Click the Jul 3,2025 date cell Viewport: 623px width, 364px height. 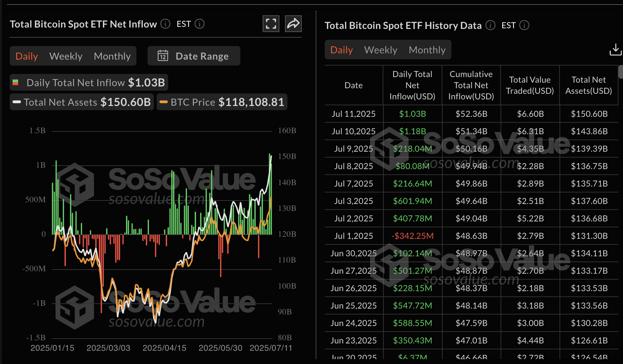[354, 201]
